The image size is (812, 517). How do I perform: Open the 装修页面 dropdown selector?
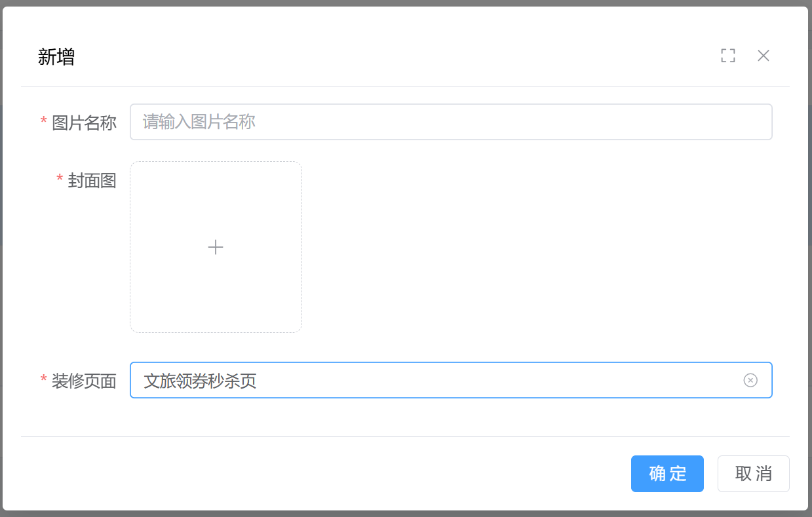click(x=433, y=380)
